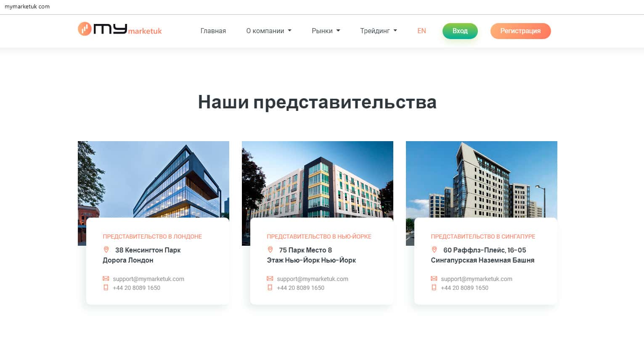Click the Наши представительства page title

[x=317, y=102]
